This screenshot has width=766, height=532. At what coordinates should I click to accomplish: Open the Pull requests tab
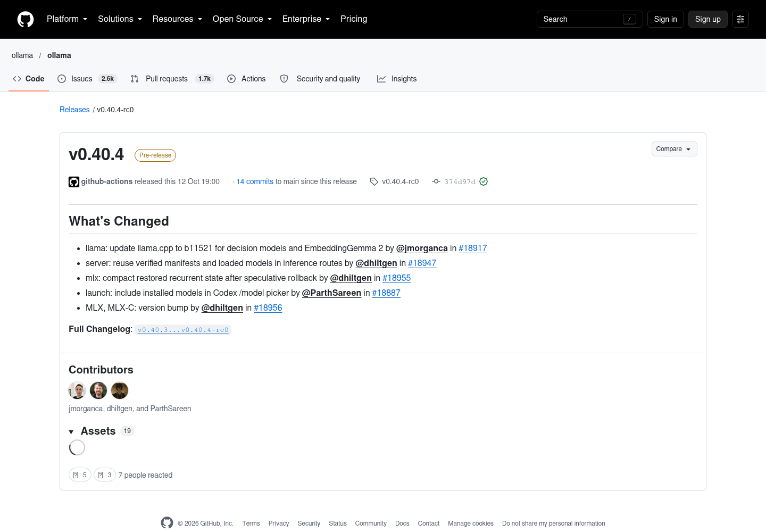172,79
